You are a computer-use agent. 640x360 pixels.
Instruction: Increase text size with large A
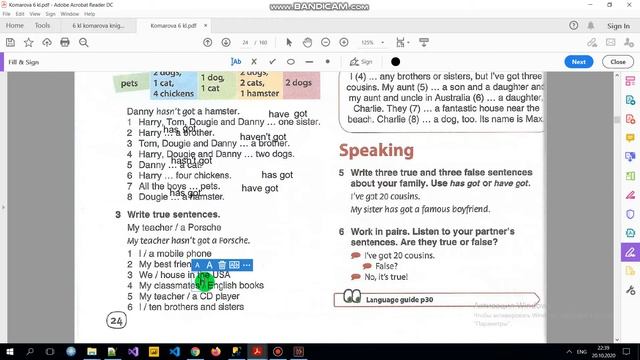(209, 265)
